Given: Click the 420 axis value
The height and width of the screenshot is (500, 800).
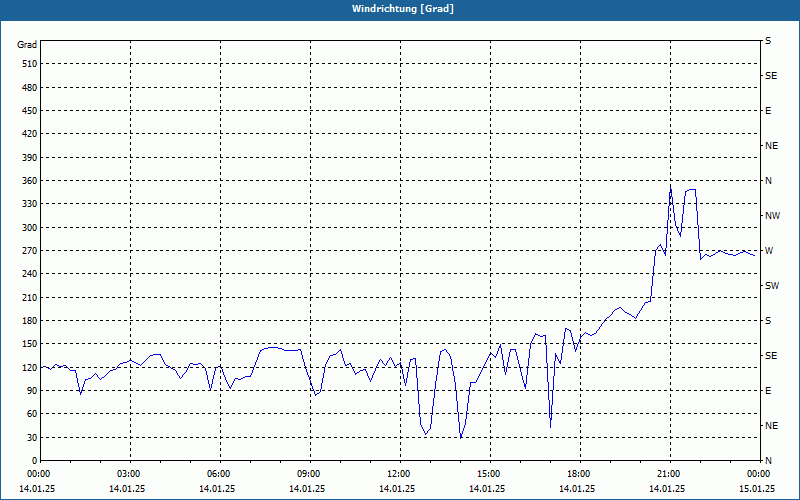Looking at the screenshot, I should click(x=30, y=134).
